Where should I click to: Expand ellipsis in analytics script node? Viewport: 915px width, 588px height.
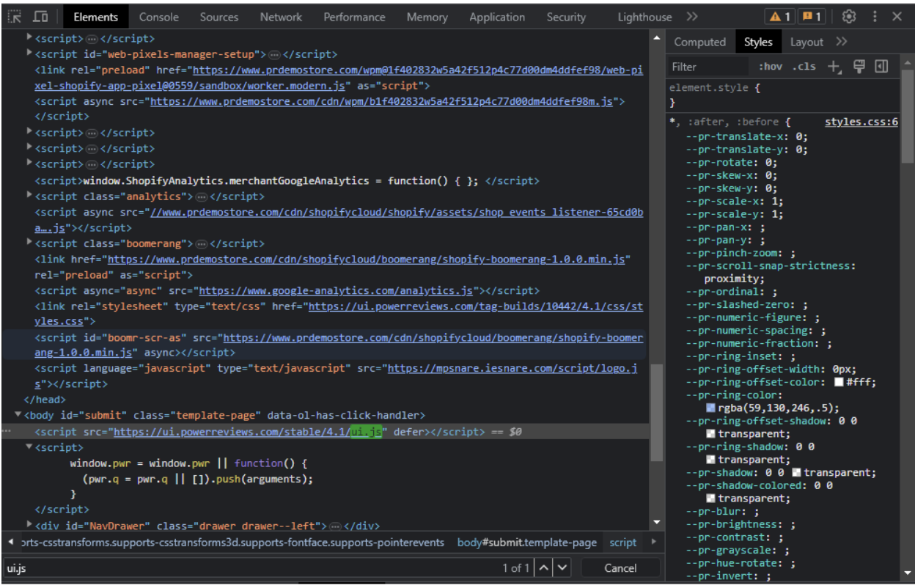coord(201,196)
